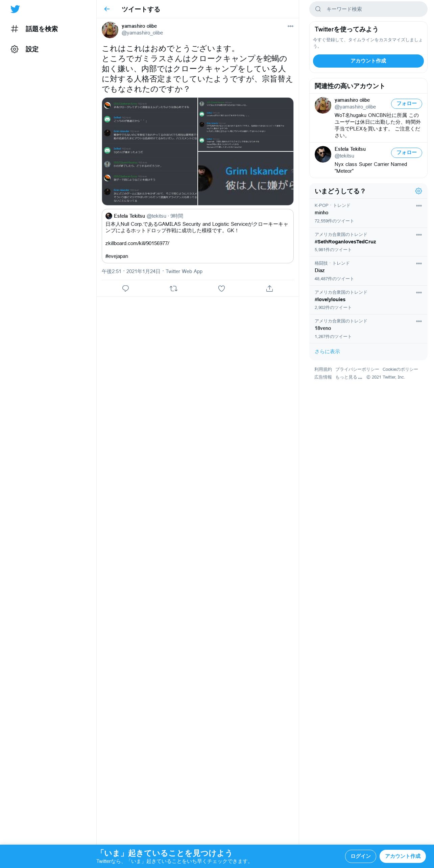This screenshot has height=868, width=434.
Task: Retweet this post using the retweet icon
Action: [173, 288]
